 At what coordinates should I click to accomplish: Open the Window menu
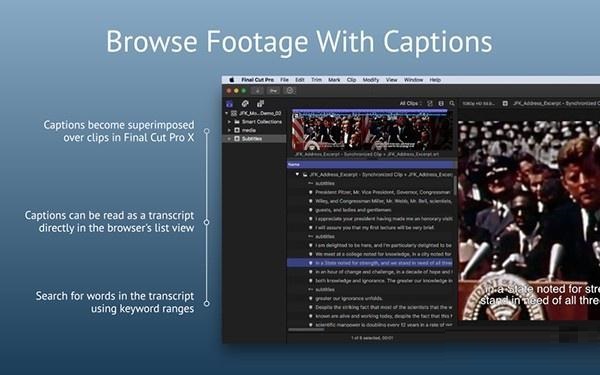point(414,80)
